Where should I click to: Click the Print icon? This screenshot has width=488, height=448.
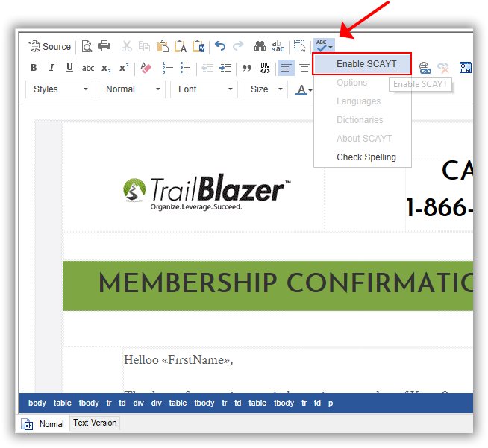pyautogui.click(x=104, y=46)
